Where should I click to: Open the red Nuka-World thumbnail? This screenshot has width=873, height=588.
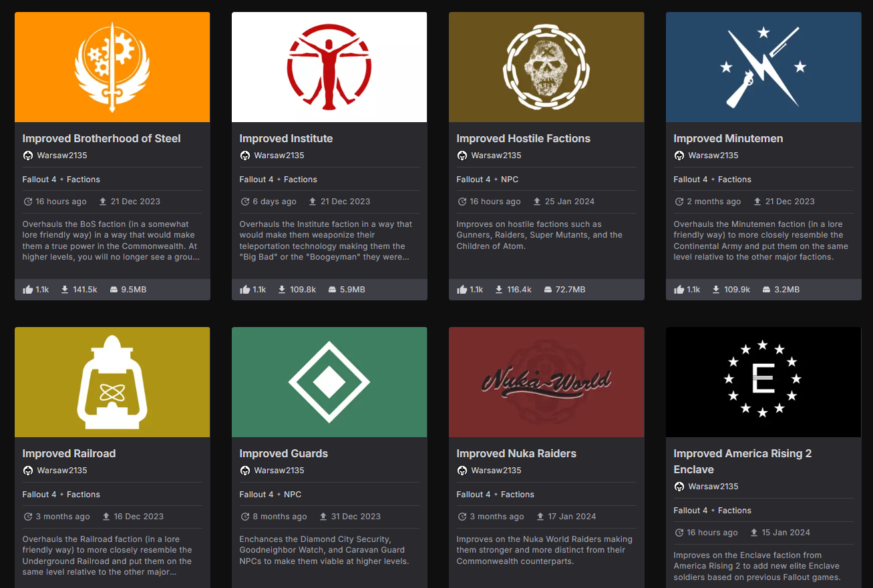tap(546, 382)
